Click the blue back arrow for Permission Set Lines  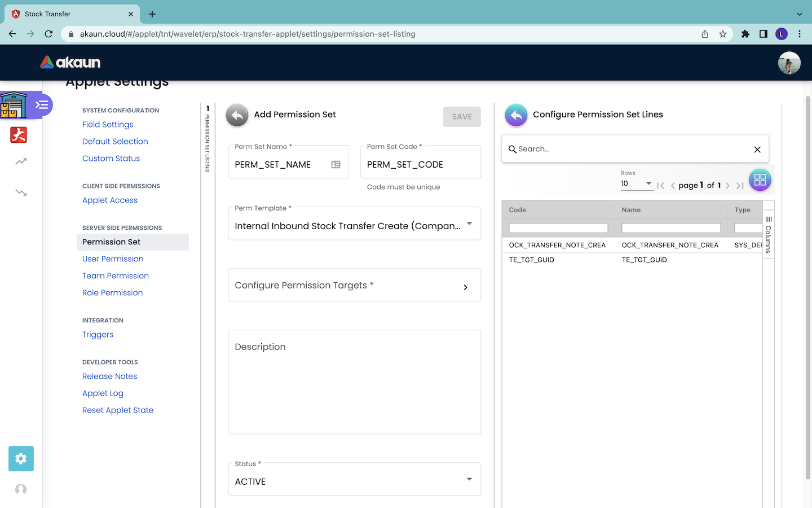pyautogui.click(x=516, y=115)
